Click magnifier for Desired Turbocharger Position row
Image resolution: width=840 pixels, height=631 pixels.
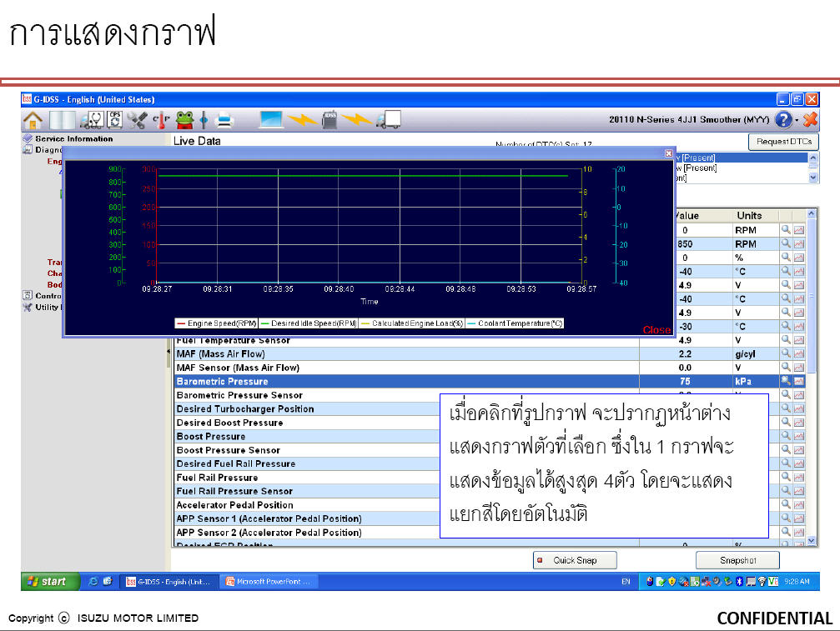pos(786,408)
